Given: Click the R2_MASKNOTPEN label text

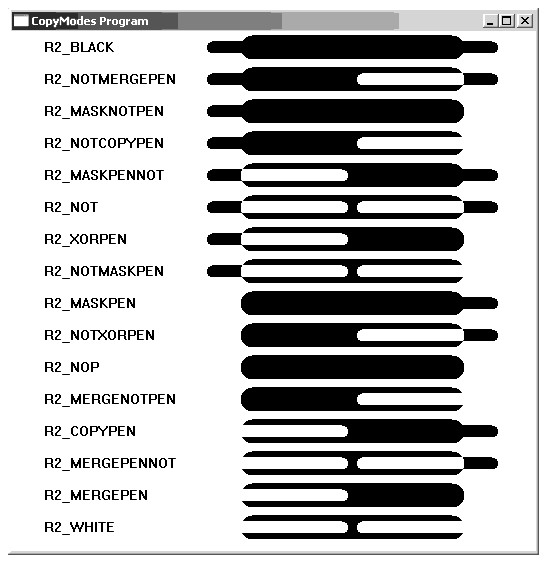Looking at the screenshot, I should pyautogui.click(x=104, y=111).
